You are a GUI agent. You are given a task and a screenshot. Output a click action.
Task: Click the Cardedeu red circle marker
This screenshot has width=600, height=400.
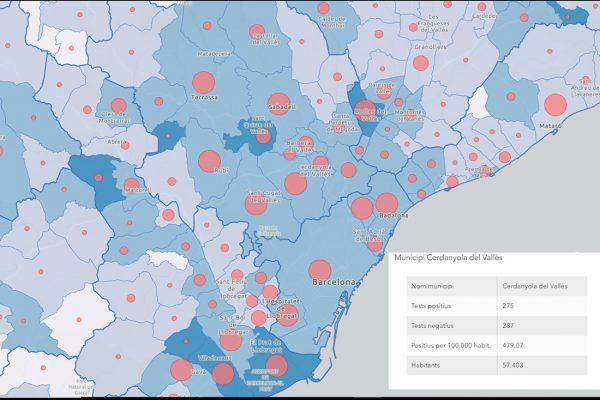click(482, 7)
